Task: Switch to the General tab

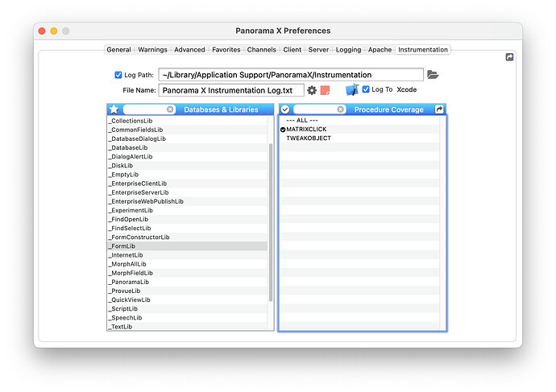Action: pos(118,50)
